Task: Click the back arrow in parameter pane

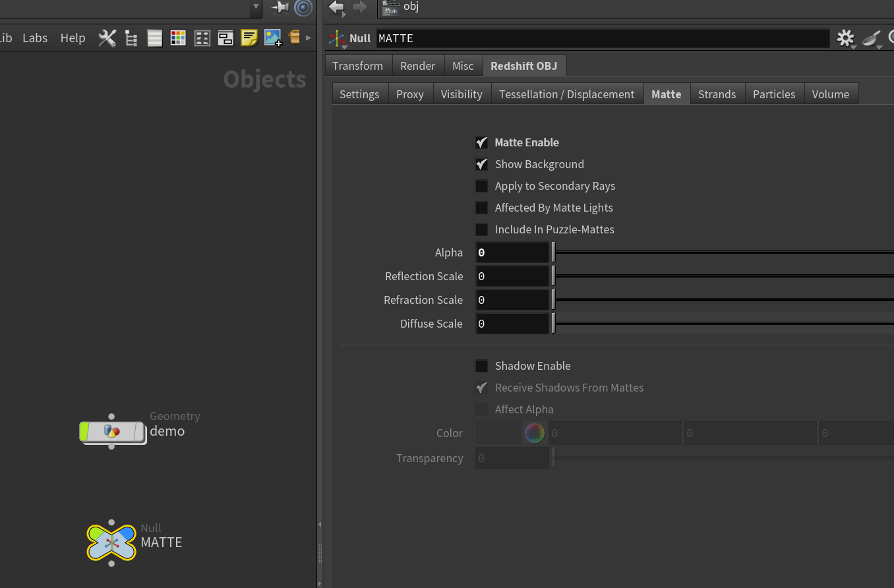Action: [336, 7]
